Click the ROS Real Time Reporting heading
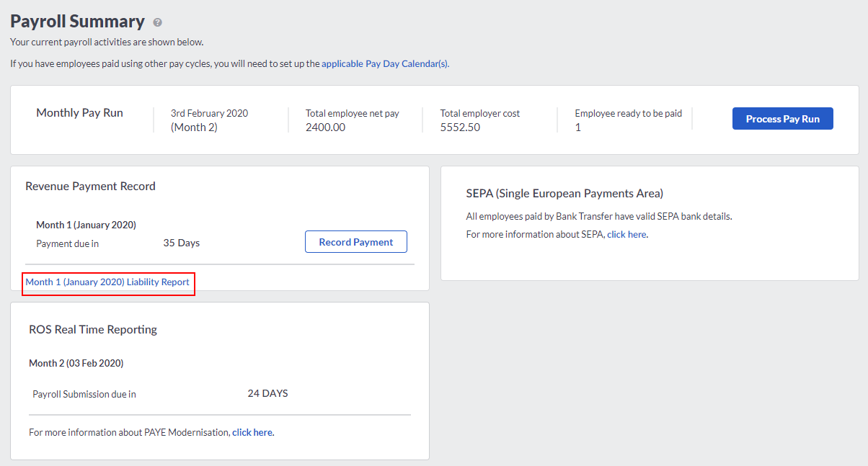Viewport: 868px width, 466px height. click(x=93, y=330)
